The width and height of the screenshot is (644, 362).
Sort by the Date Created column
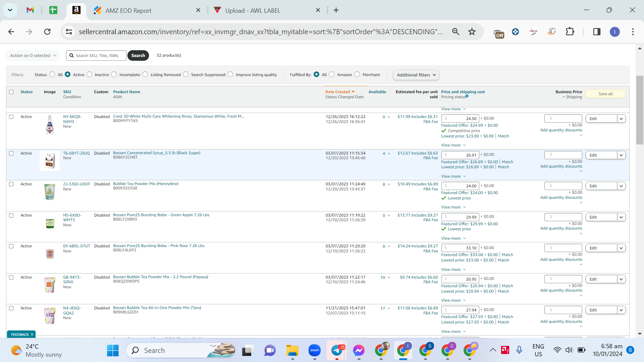tap(340, 92)
